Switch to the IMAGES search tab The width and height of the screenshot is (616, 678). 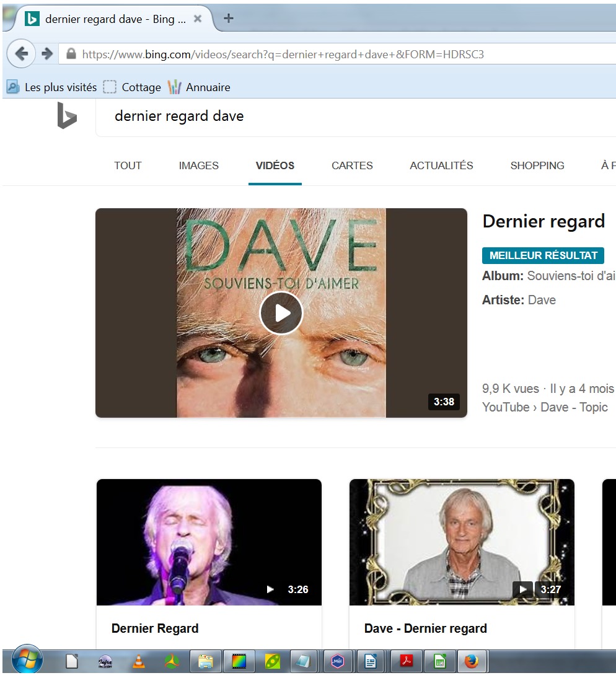(x=198, y=165)
